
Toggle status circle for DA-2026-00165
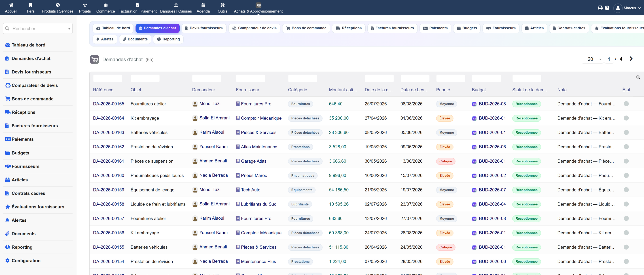(x=626, y=104)
